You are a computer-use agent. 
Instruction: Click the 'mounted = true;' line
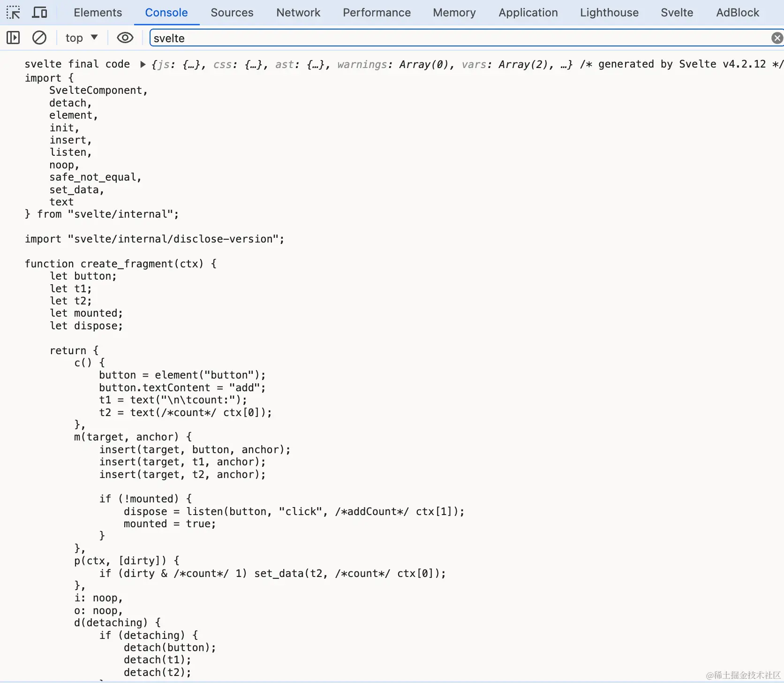coord(170,524)
